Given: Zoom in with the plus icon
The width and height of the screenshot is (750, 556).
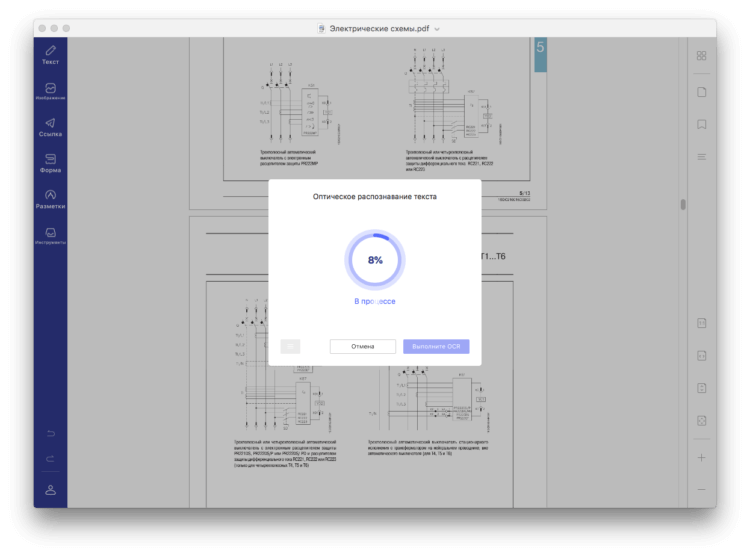Looking at the screenshot, I should [701, 457].
